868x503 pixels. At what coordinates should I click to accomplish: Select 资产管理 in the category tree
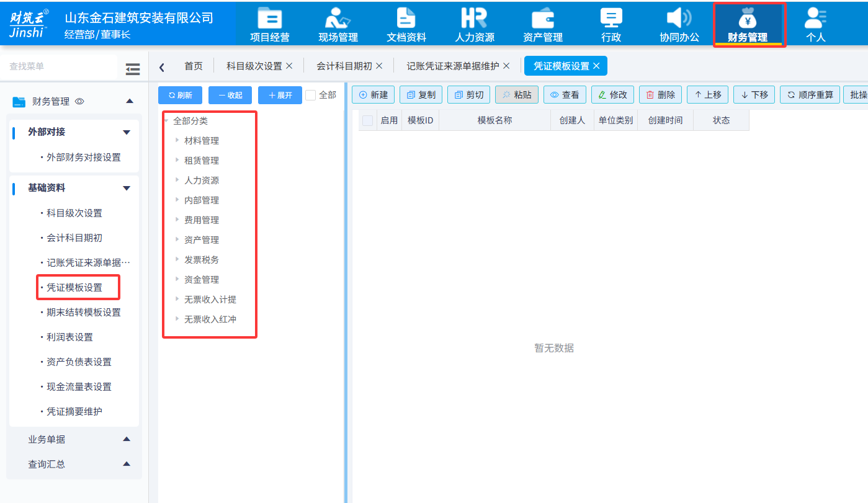pyautogui.click(x=202, y=240)
